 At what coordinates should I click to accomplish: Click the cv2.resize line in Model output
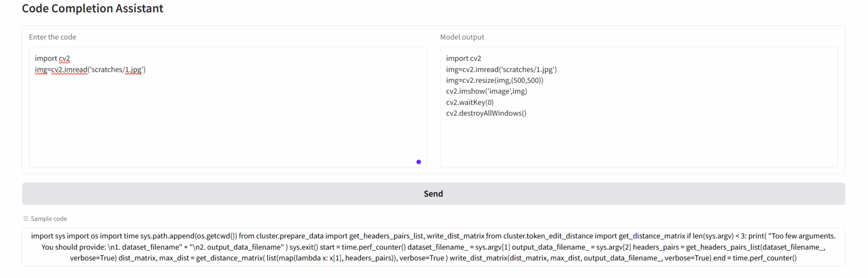click(x=494, y=80)
